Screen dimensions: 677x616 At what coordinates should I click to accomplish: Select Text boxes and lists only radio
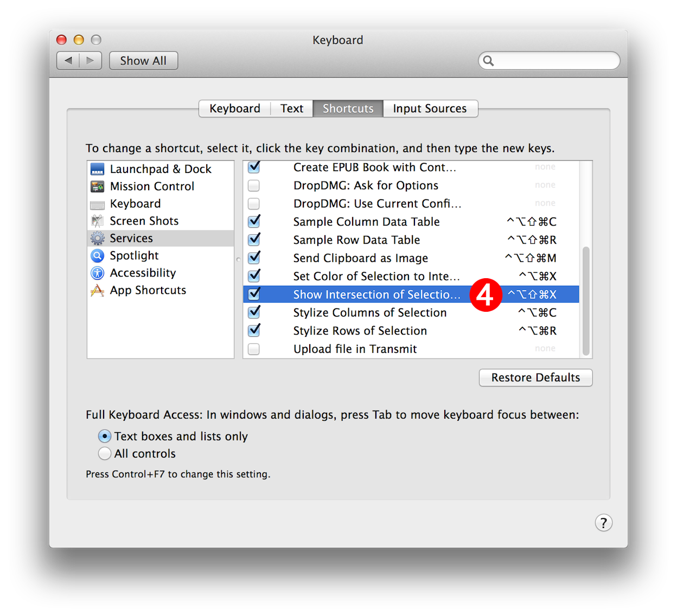tap(105, 437)
